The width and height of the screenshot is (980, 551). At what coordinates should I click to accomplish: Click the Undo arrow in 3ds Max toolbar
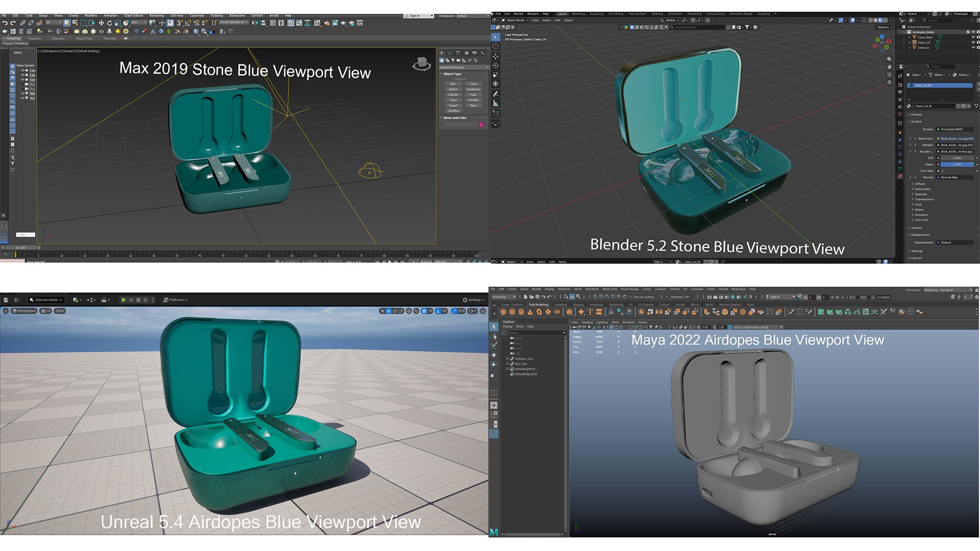5,23
